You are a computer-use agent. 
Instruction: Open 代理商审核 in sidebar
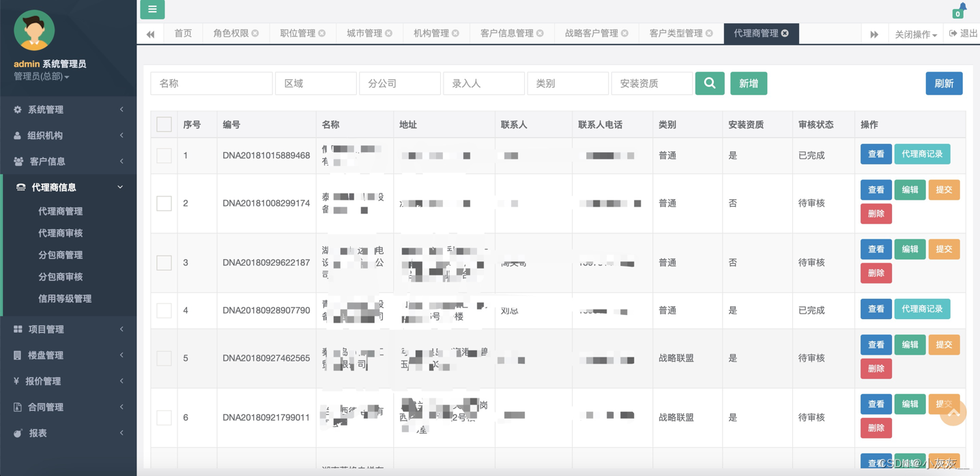point(61,233)
